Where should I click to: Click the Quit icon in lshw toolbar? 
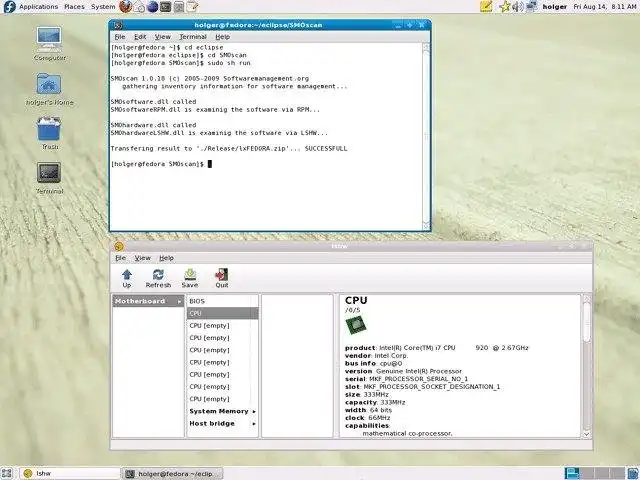tap(222, 275)
